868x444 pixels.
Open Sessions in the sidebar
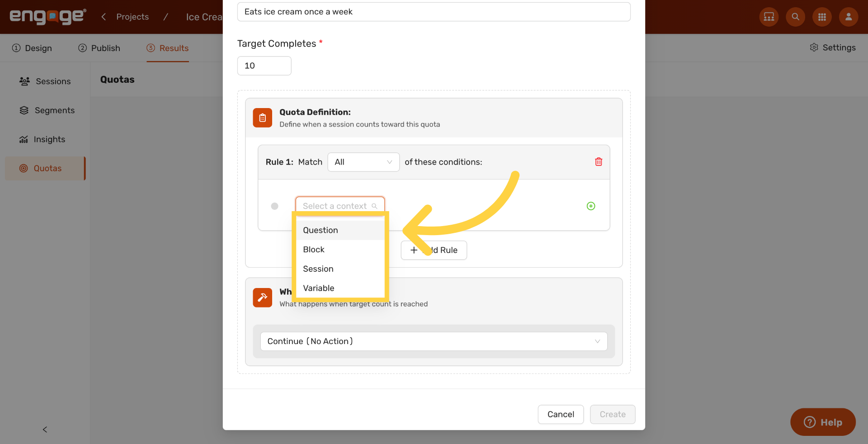(x=45, y=81)
